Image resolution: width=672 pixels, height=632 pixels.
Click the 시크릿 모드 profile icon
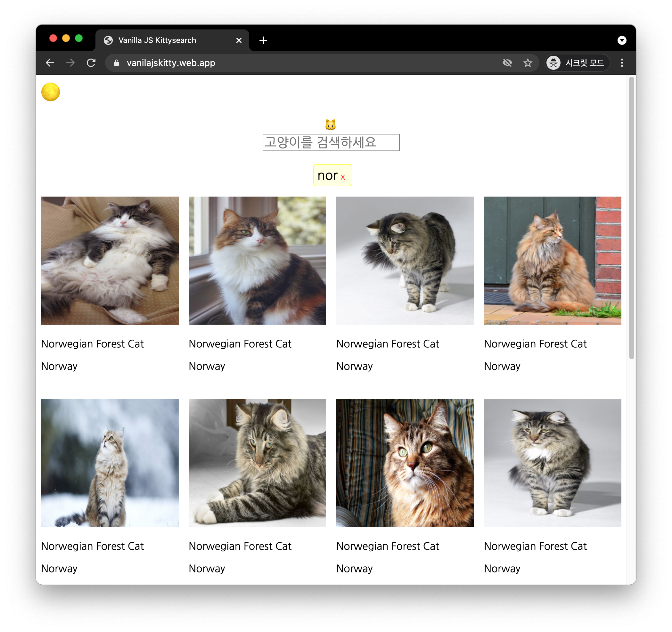pos(553,63)
